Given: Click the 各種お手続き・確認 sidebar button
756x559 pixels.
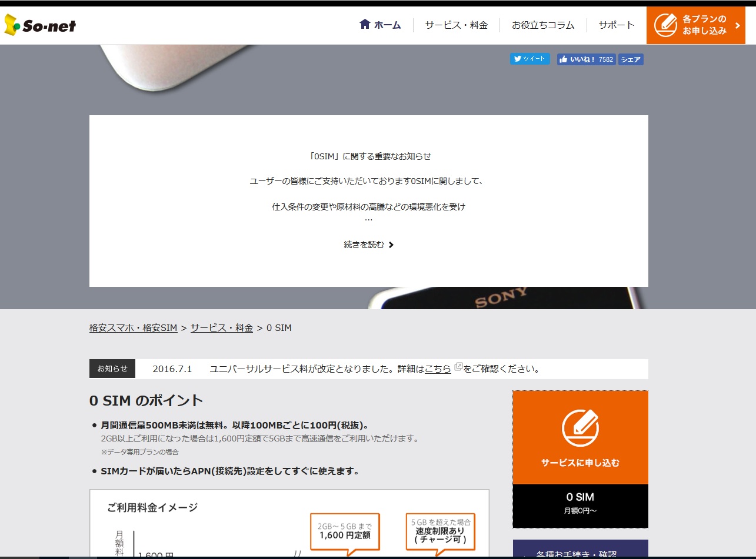Looking at the screenshot, I should pos(581,549).
